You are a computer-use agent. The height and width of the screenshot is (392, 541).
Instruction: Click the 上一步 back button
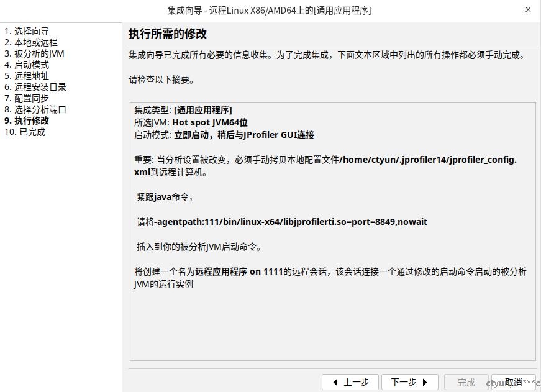pyautogui.click(x=350, y=382)
